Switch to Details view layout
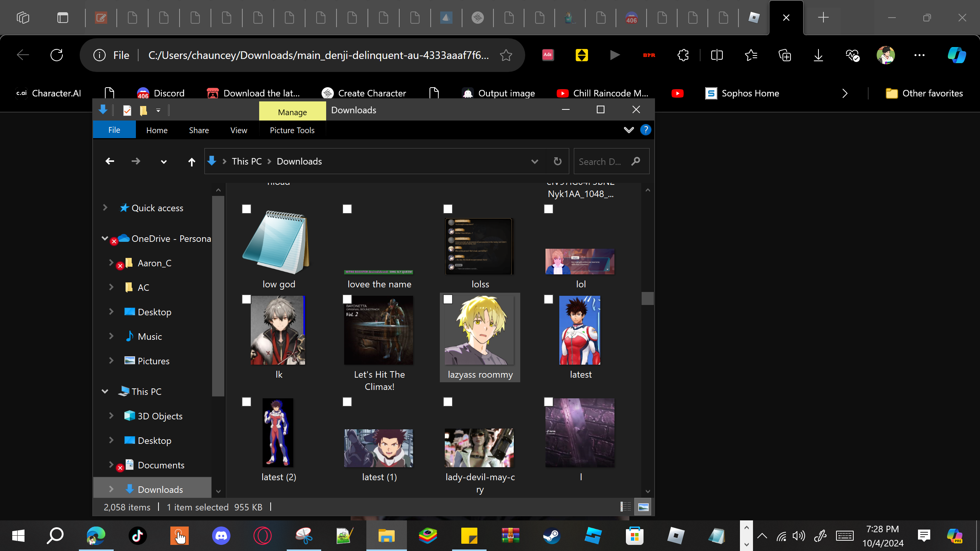Screen dimensions: 980x551 626,507
